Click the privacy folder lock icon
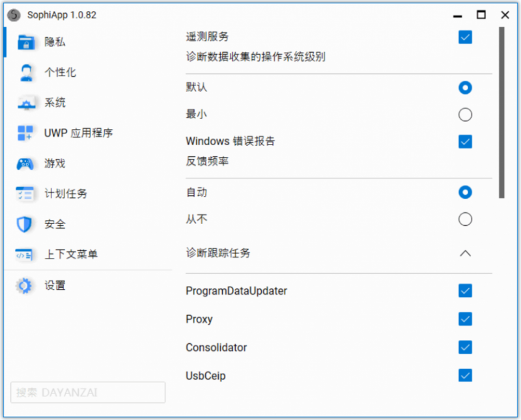Viewport: 521px width, 420px height. coord(26,42)
